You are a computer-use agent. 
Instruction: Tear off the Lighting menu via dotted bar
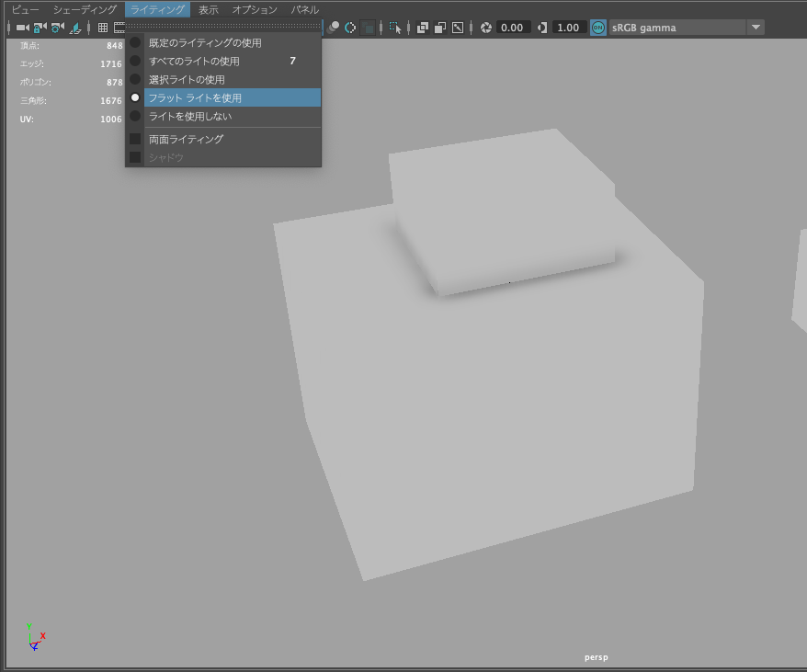point(222,25)
